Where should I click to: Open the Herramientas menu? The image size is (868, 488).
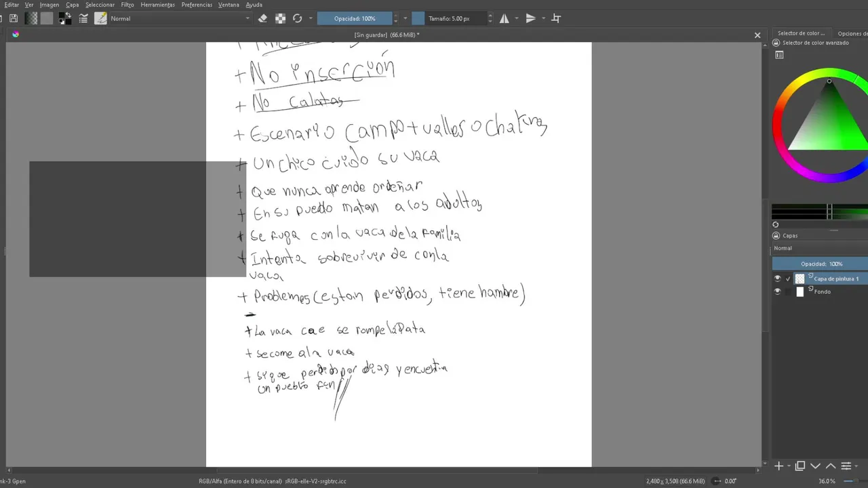pos(157,5)
